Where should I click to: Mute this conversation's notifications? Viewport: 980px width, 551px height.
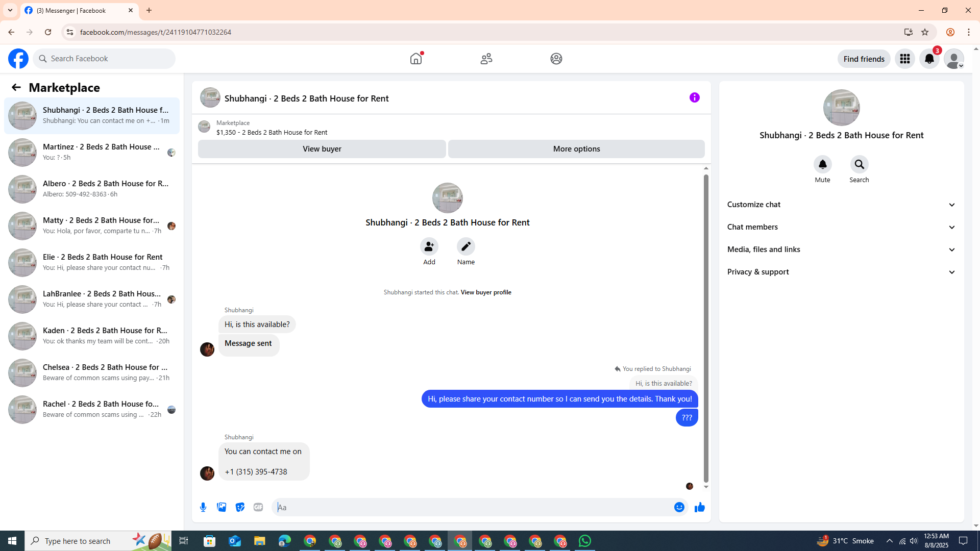click(x=822, y=164)
